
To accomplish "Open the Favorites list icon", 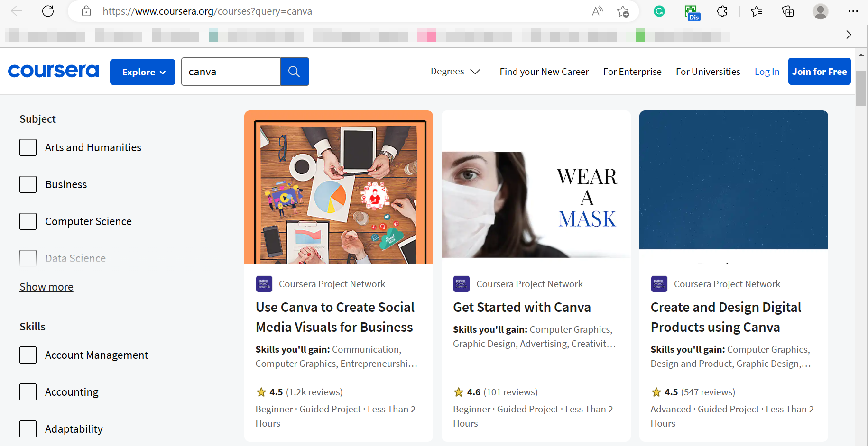I will 757,11.
